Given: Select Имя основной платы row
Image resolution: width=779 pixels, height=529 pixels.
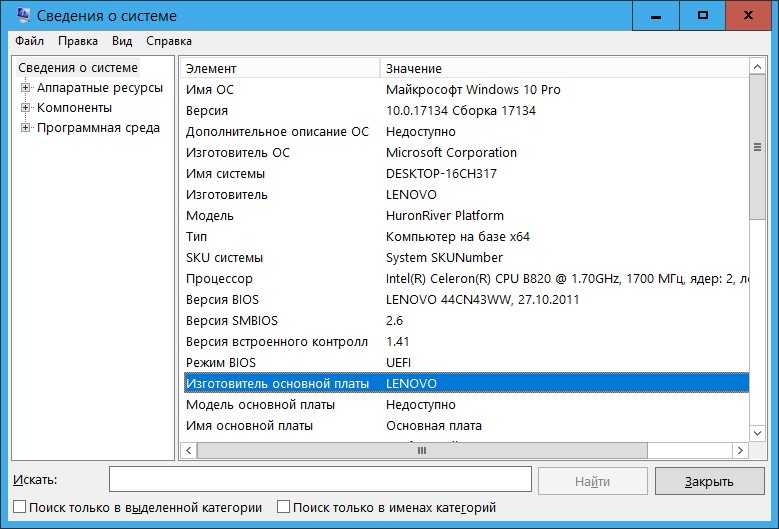Looking at the screenshot, I should tap(466, 426).
